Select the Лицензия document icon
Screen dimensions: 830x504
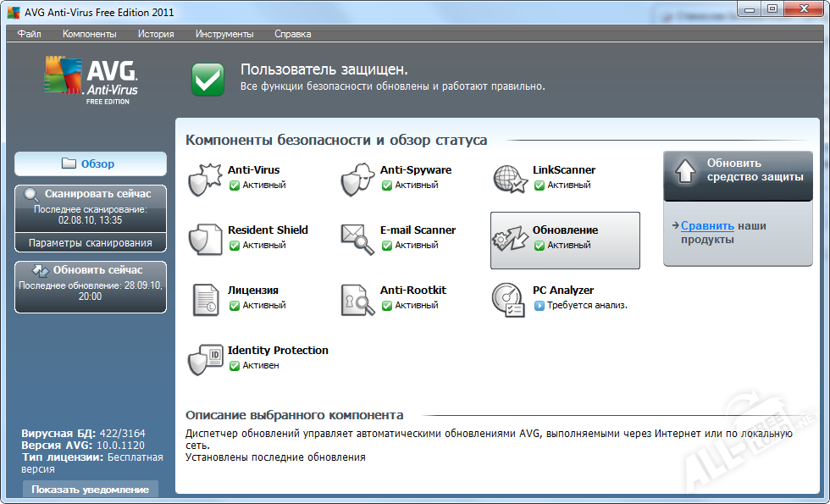tap(204, 299)
